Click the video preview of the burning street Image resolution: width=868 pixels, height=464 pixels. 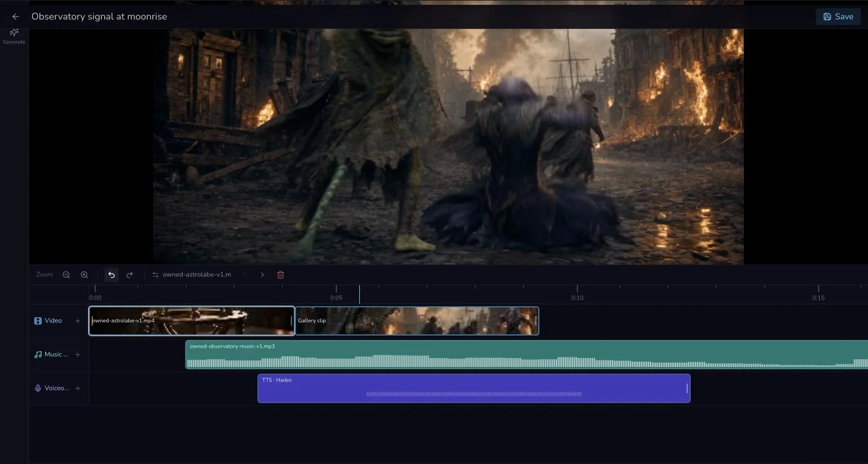point(448,146)
